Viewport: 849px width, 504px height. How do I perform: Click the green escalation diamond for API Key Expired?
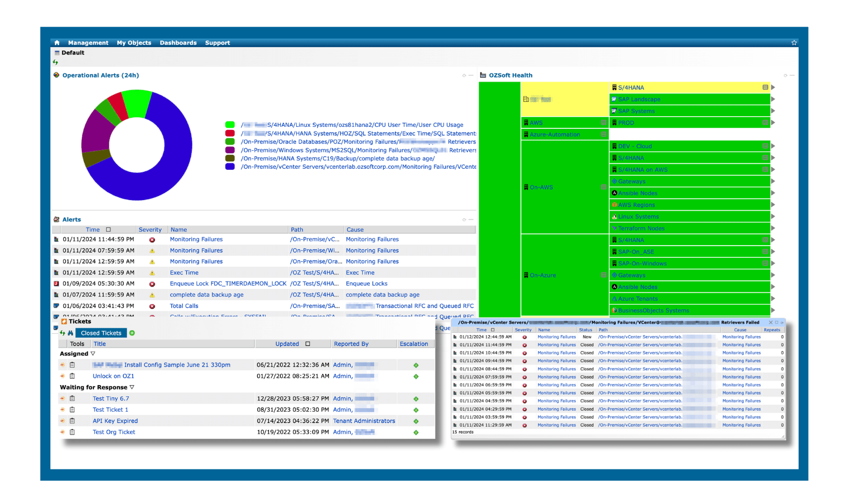416,421
